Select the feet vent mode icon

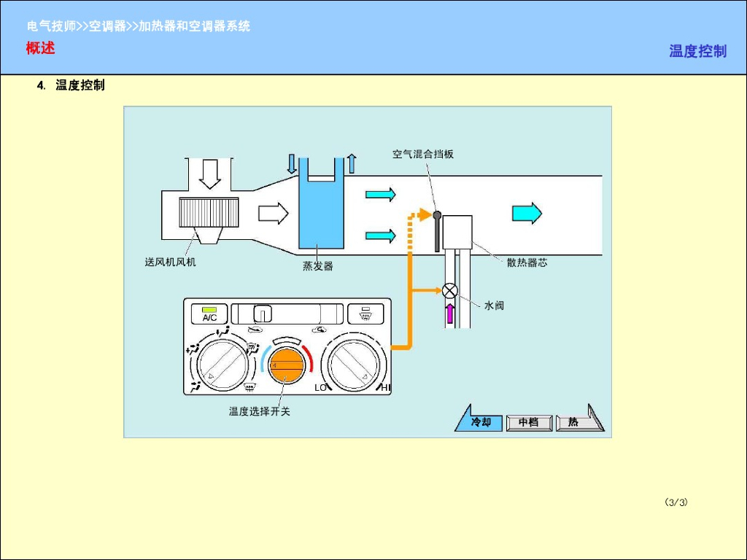(x=196, y=386)
